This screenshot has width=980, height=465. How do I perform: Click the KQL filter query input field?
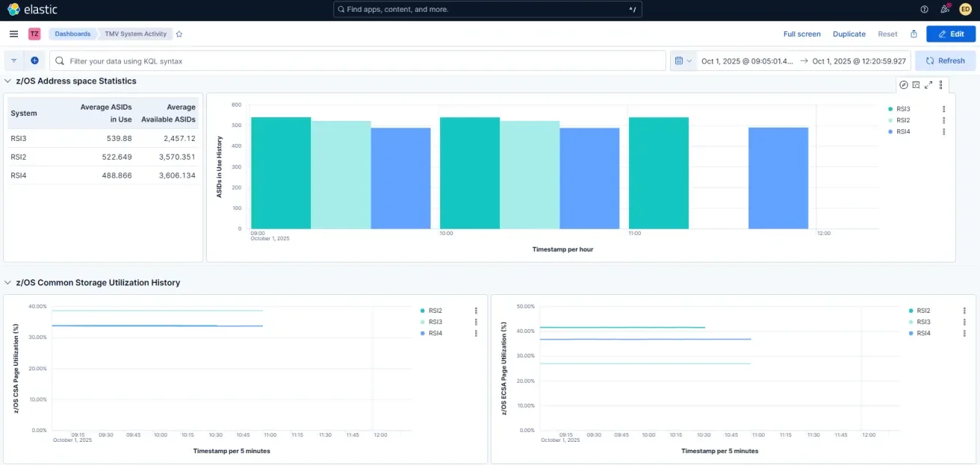click(x=359, y=61)
